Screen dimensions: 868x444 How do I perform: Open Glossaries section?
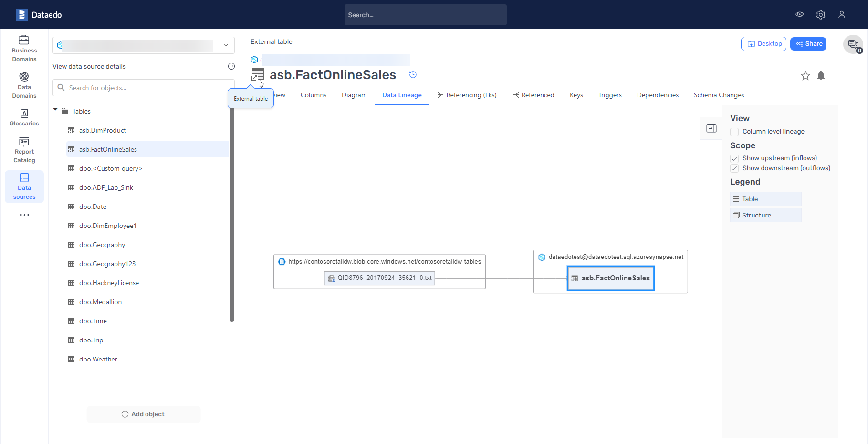24,117
